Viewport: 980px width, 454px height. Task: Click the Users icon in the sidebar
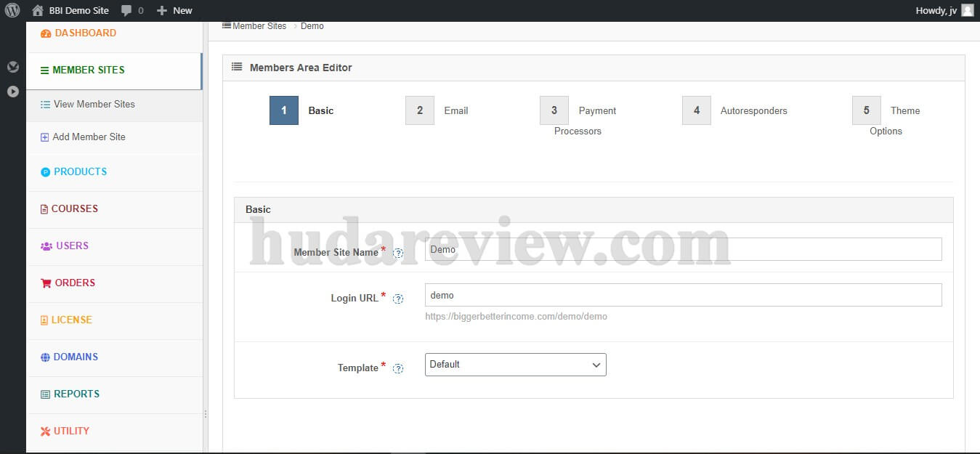45,246
